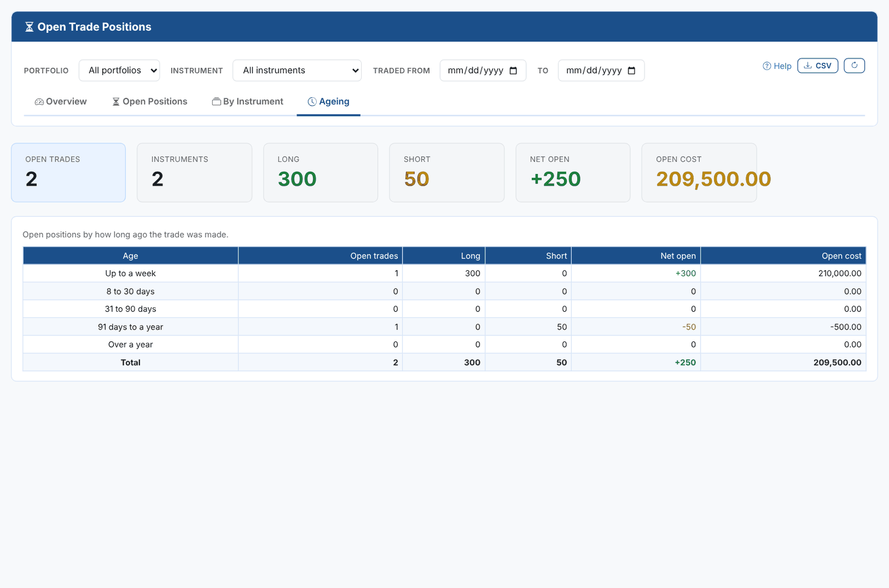Screen dimensions: 889x588
Task: Click the Open cost column header
Action: tap(783, 256)
